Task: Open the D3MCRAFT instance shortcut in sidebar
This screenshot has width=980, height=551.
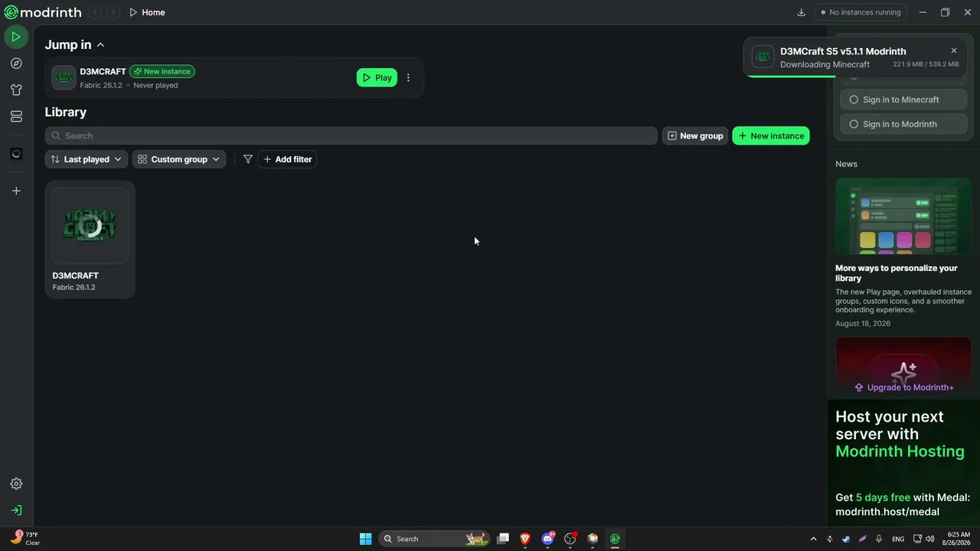Action: point(16,154)
